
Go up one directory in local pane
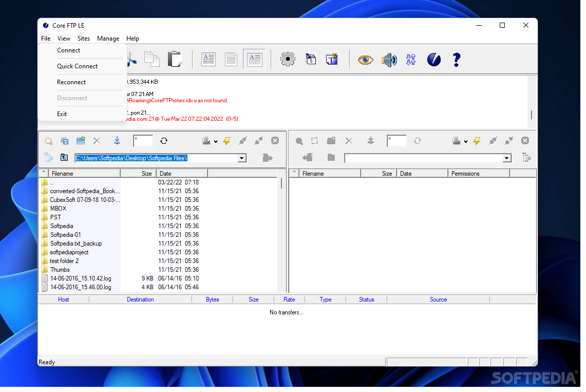pos(64,157)
